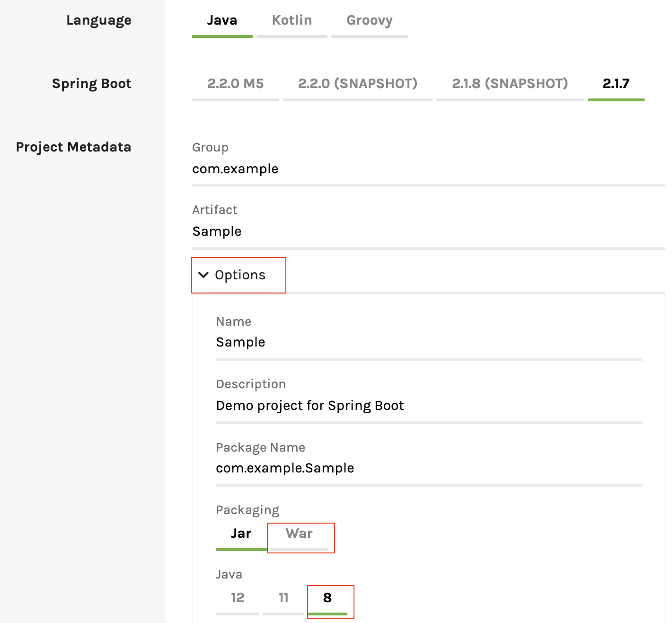Collapse the Options section chevron
Image resolution: width=672 pixels, height=623 pixels.
(203, 275)
